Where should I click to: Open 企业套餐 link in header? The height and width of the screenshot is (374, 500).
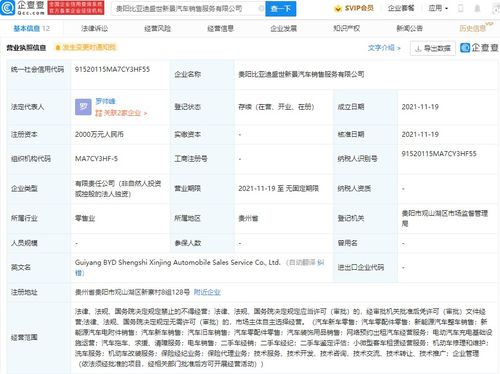[401, 8]
